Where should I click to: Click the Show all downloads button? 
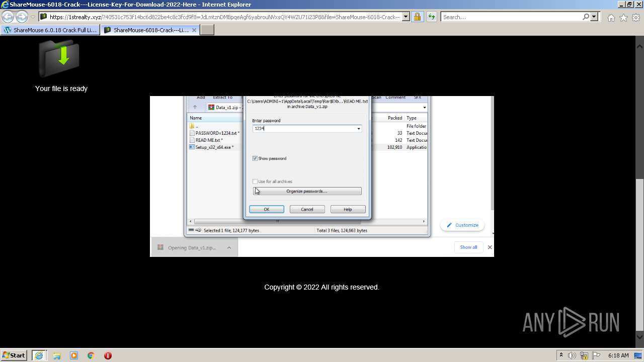468,247
